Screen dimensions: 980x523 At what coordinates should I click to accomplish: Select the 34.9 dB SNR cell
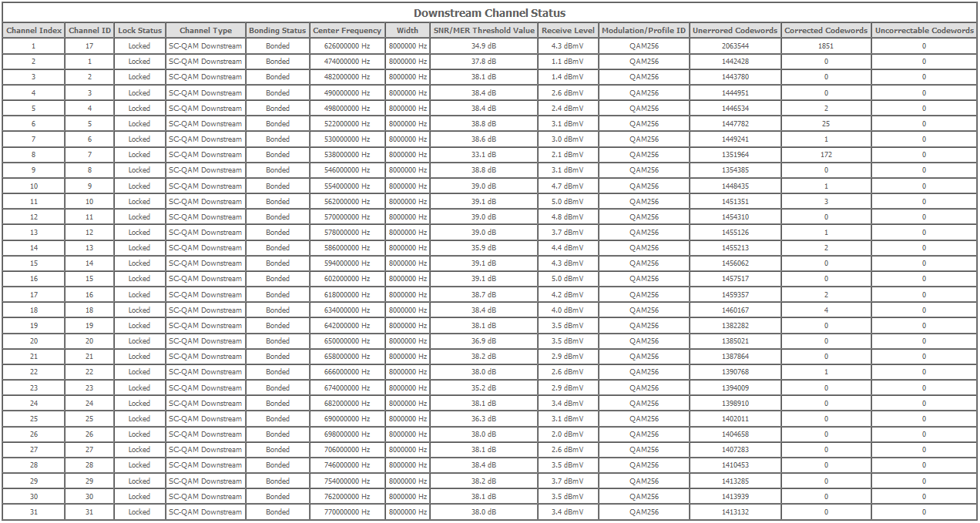483,46
